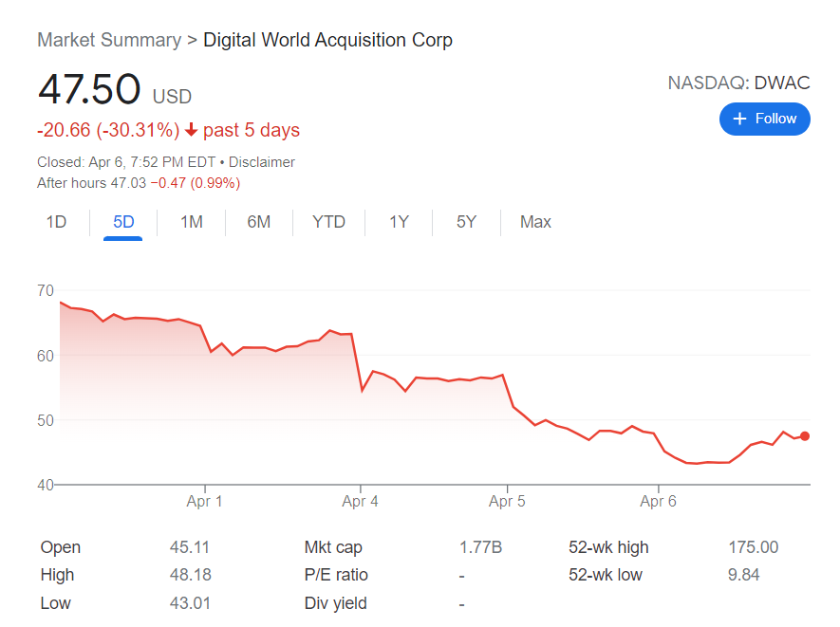Viewport: 840px width, 627px height.
Task: Switch to the 6M chart range
Action: point(259,222)
